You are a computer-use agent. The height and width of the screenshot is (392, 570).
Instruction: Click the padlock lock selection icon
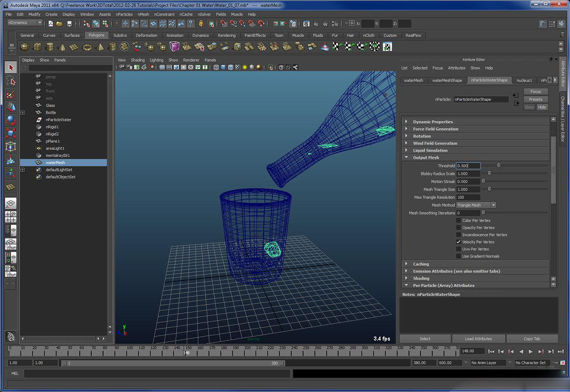pyautogui.click(x=201, y=23)
